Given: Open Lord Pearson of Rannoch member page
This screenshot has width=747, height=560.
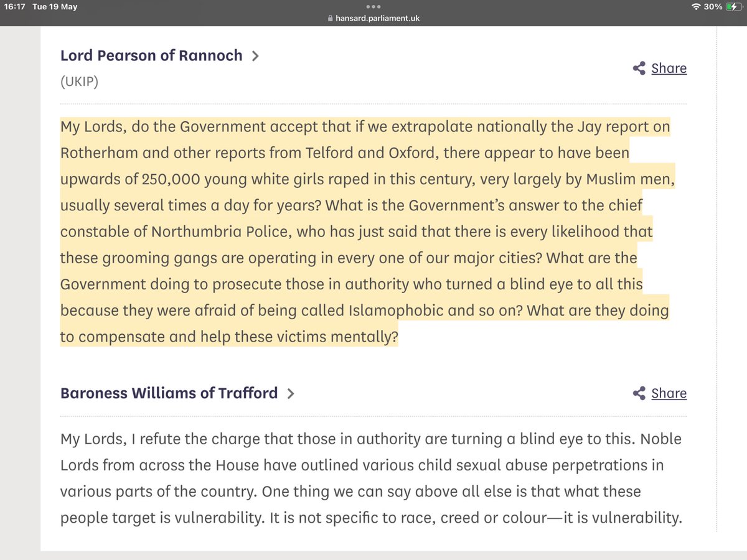Looking at the screenshot, I should (x=151, y=55).
